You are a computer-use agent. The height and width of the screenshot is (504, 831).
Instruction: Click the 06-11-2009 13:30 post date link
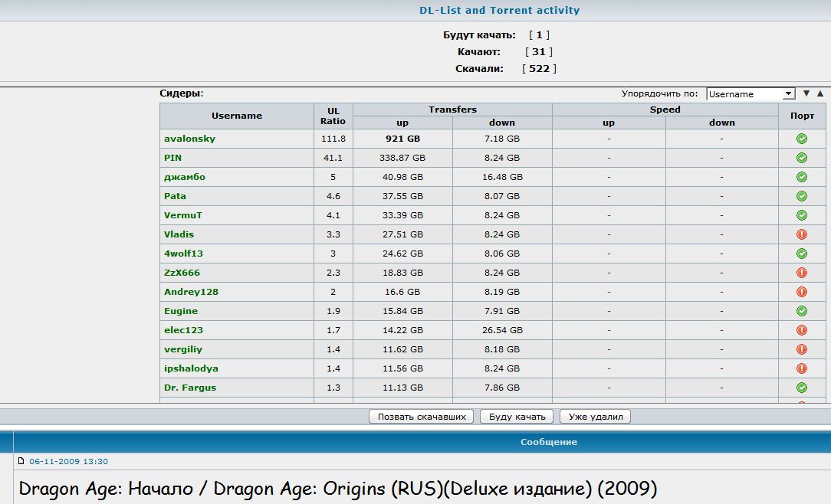(68, 461)
